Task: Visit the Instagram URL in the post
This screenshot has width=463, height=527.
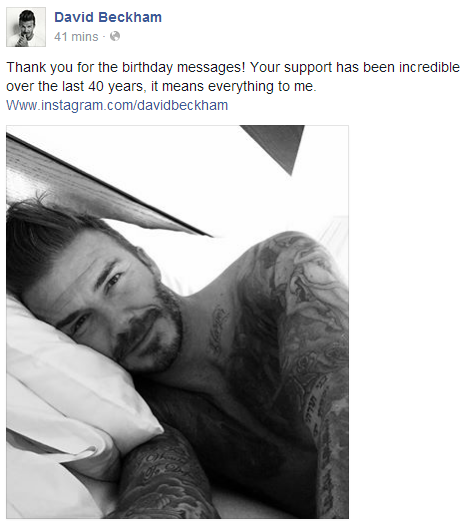Action: (x=117, y=105)
